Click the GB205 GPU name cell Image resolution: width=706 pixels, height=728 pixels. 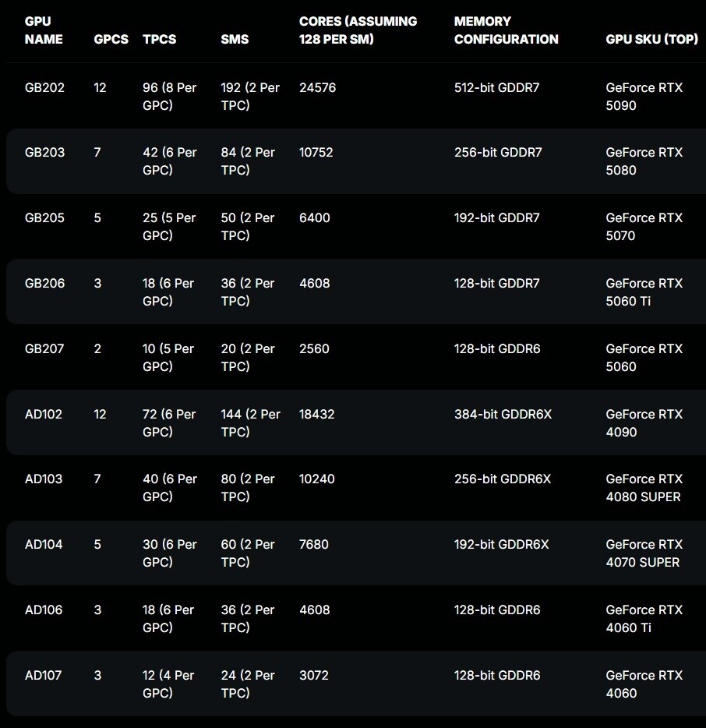pos(44,217)
